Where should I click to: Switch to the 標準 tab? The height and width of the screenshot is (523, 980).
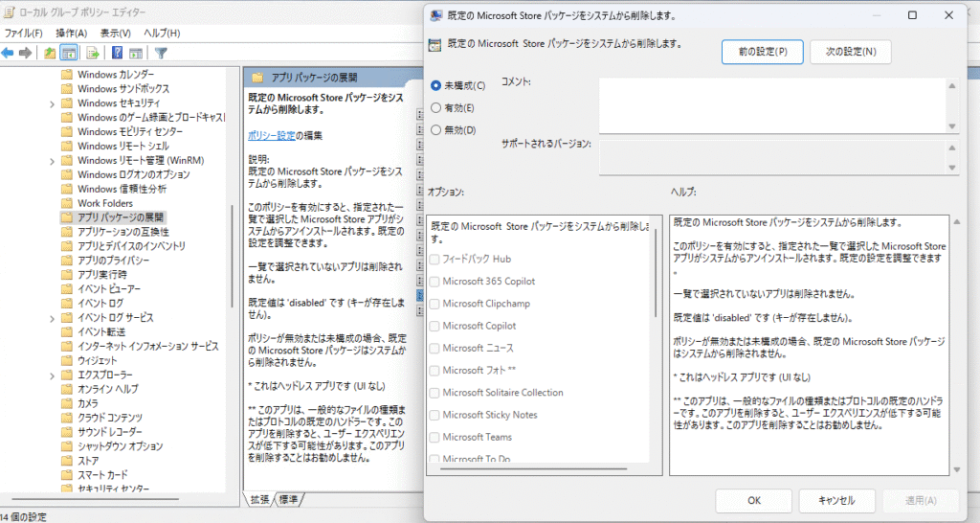click(x=288, y=499)
